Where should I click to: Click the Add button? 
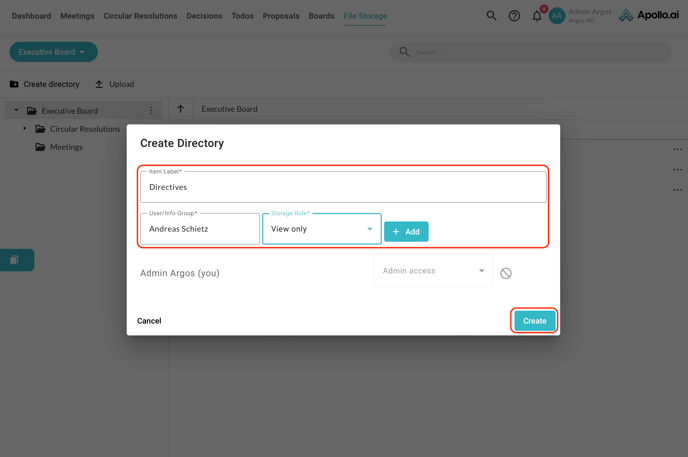click(x=406, y=232)
